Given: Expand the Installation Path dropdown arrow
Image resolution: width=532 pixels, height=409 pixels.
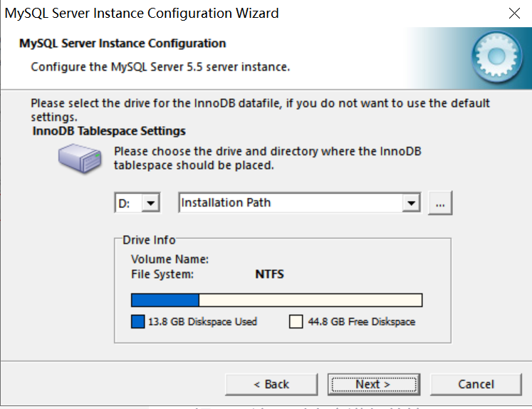Looking at the screenshot, I should point(411,203).
